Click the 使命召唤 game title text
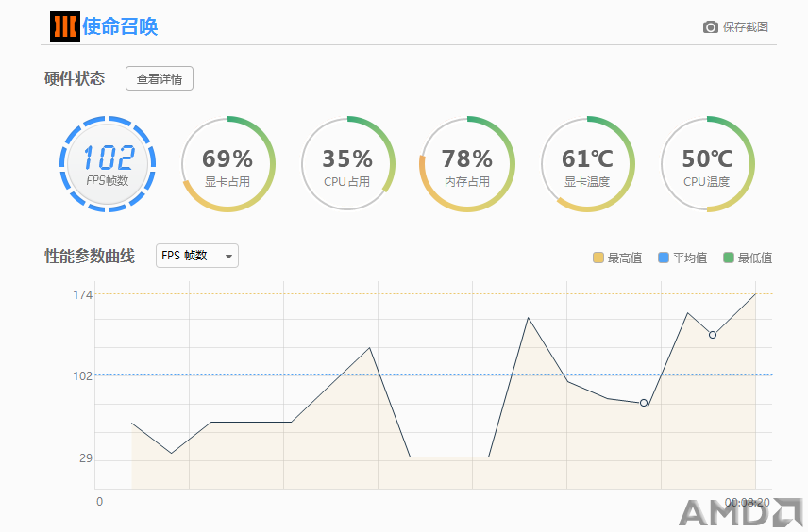The width and height of the screenshot is (808, 532). click(x=120, y=26)
